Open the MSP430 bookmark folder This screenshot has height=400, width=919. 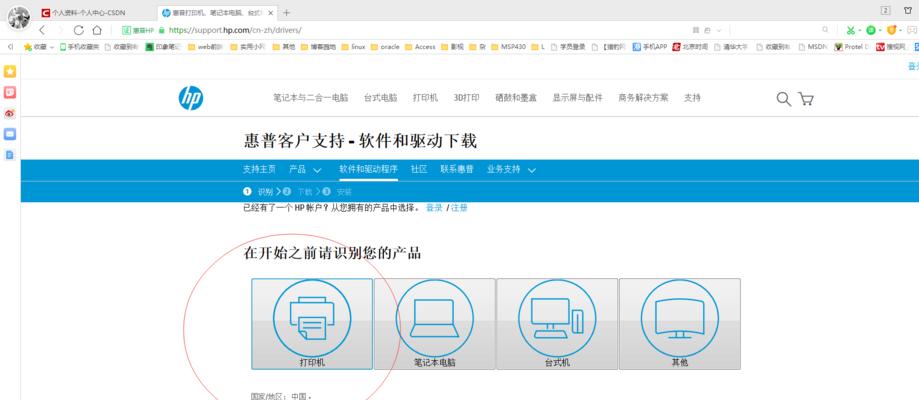tap(509, 47)
